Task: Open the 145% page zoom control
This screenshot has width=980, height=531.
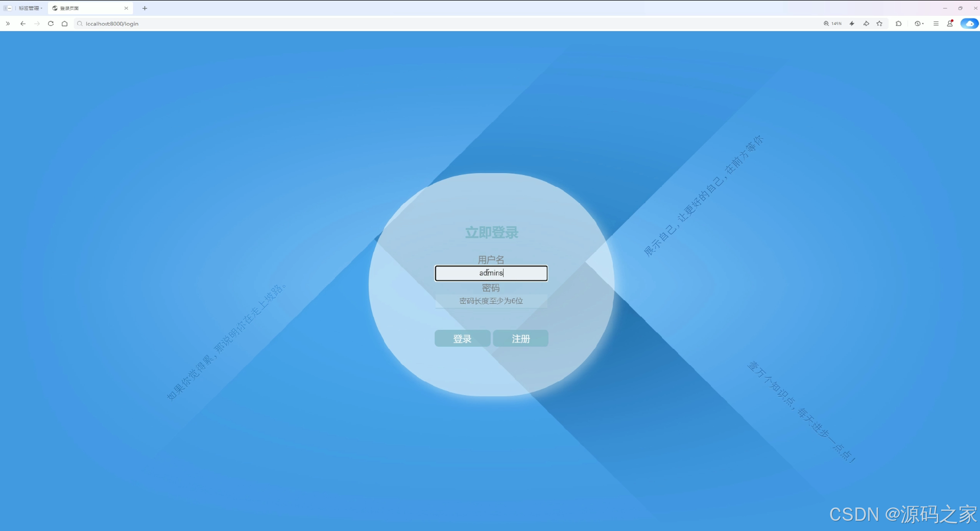Action: coord(832,23)
